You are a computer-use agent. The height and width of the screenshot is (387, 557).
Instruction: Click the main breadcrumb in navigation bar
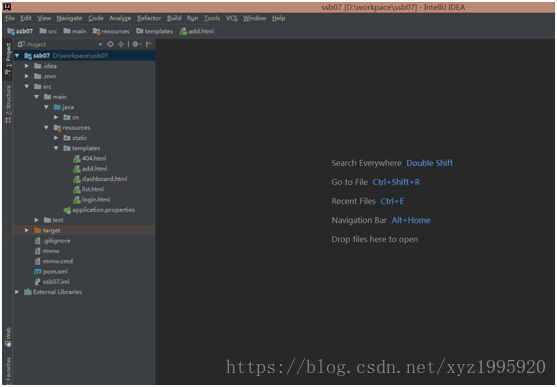pos(75,31)
